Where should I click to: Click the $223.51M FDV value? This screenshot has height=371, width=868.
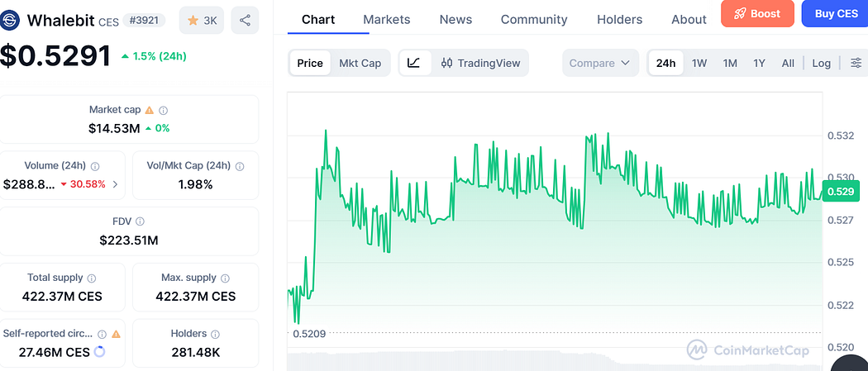(x=129, y=240)
